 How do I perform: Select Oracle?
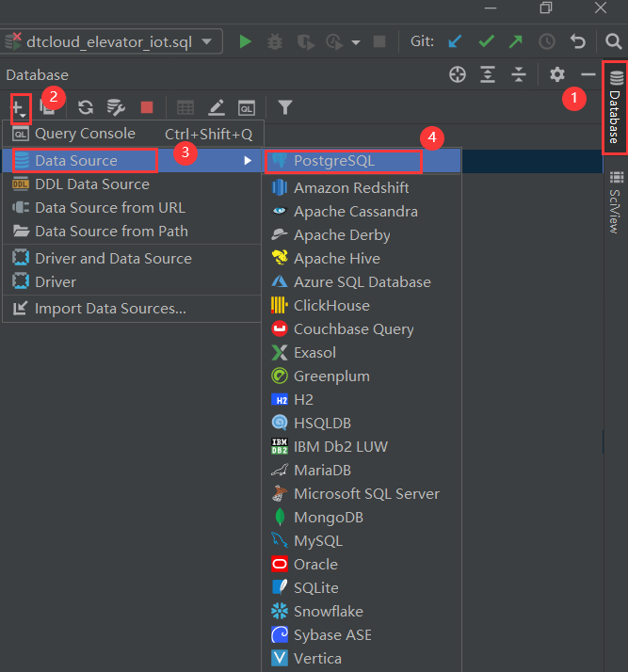pyautogui.click(x=362, y=565)
